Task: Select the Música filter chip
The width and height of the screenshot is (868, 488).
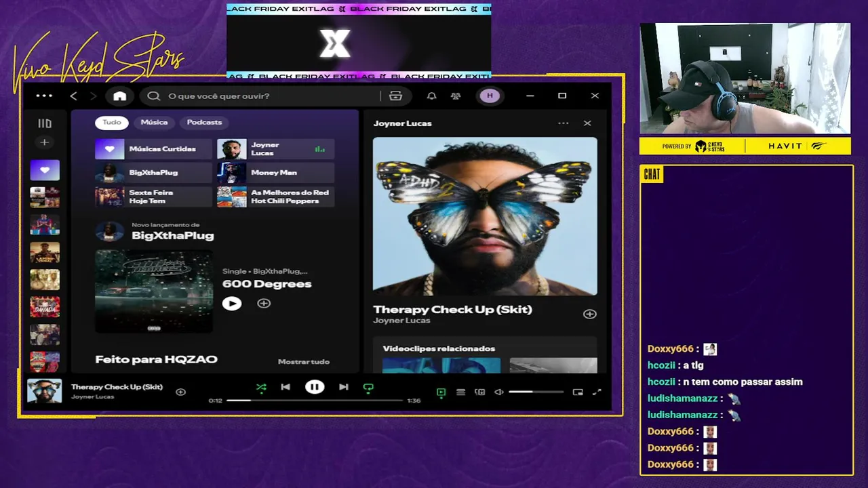Action: (x=154, y=123)
